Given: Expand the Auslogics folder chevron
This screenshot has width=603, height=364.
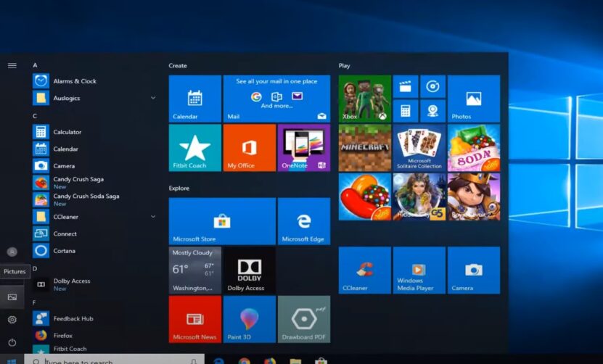Looking at the screenshot, I should pos(153,98).
